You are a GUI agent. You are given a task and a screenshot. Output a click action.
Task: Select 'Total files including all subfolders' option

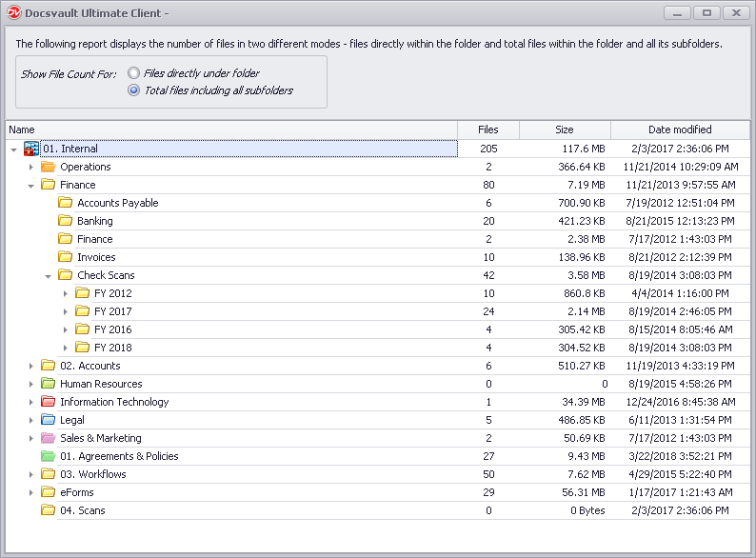tap(134, 90)
